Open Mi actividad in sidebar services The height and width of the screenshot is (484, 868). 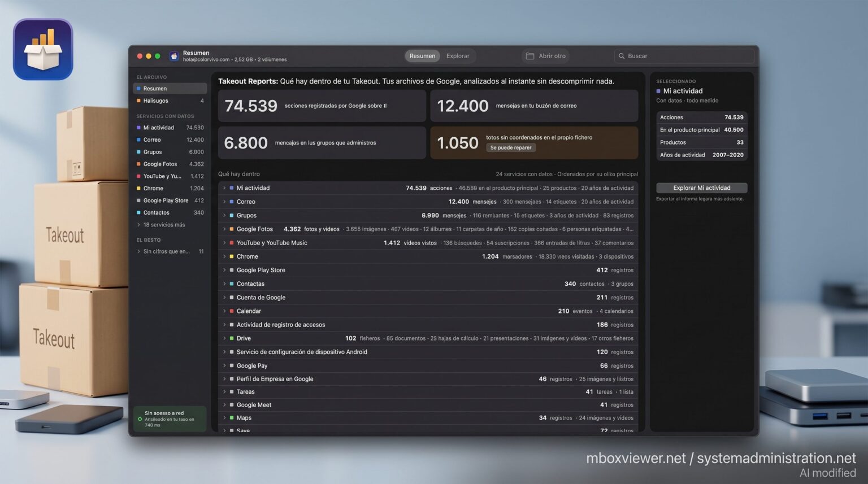(170, 128)
